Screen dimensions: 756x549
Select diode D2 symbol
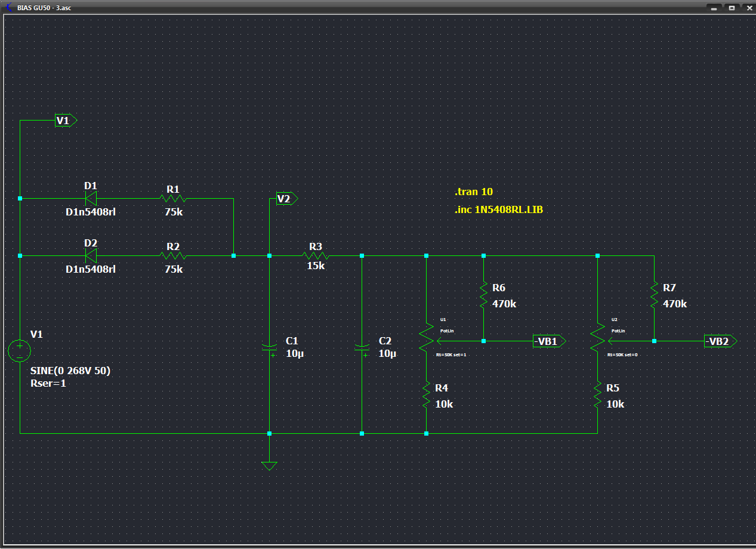pos(91,255)
